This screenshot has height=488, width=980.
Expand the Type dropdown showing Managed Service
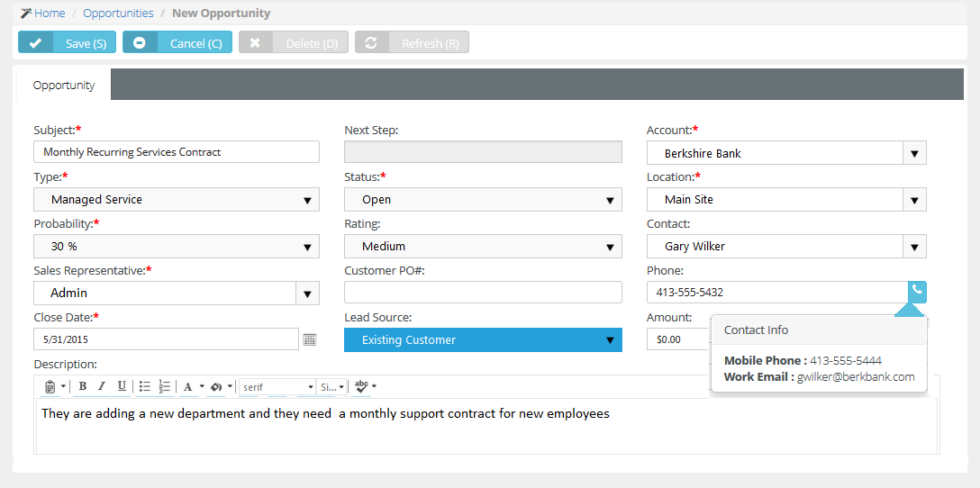pyautogui.click(x=177, y=199)
